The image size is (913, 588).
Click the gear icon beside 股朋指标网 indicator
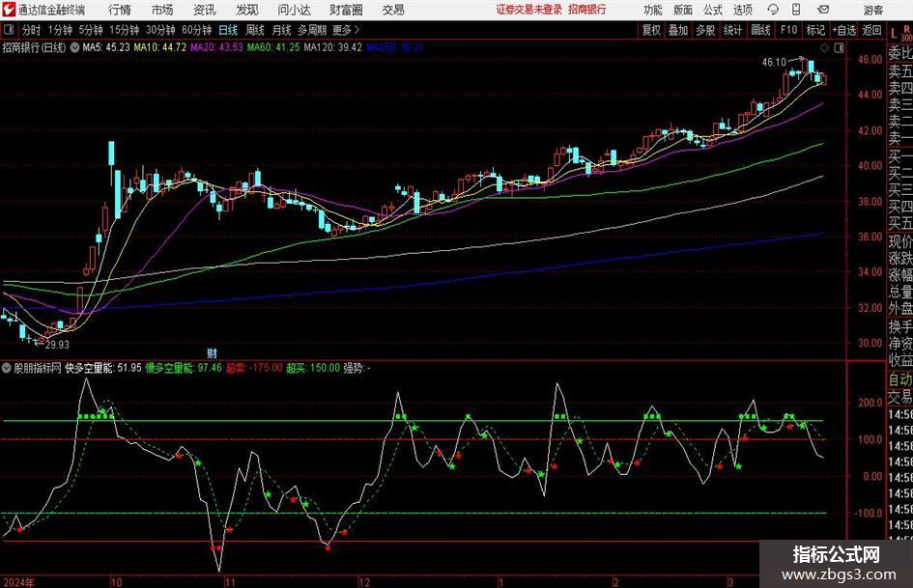click(x=7, y=368)
